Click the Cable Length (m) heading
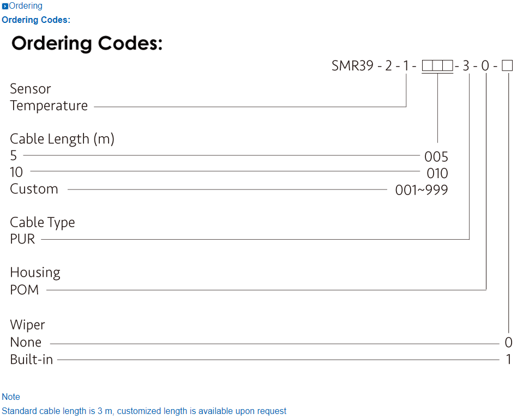 62,139
